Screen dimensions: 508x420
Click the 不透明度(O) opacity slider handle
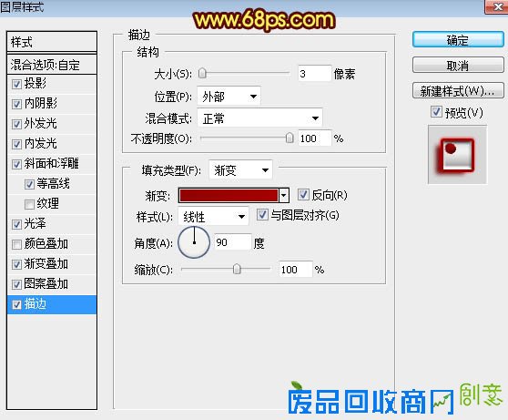(290, 138)
